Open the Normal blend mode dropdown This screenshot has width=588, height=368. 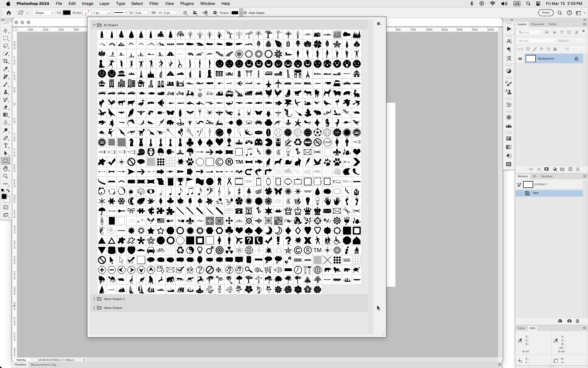[536, 41]
